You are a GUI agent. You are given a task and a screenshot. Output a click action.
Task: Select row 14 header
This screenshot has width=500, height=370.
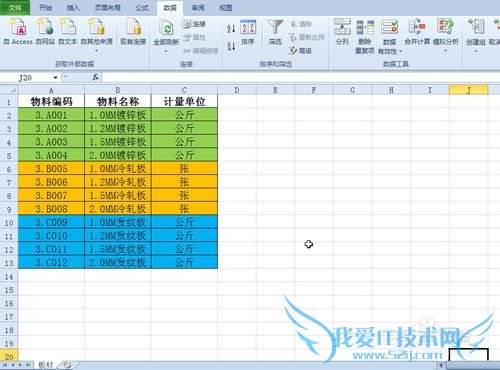(9, 277)
